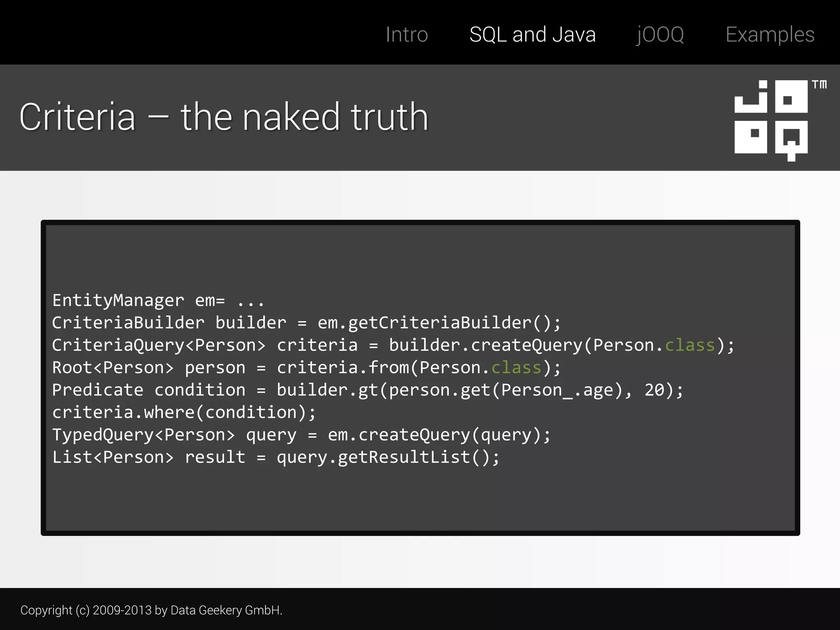Go to the Examples tab

(x=770, y=35)
